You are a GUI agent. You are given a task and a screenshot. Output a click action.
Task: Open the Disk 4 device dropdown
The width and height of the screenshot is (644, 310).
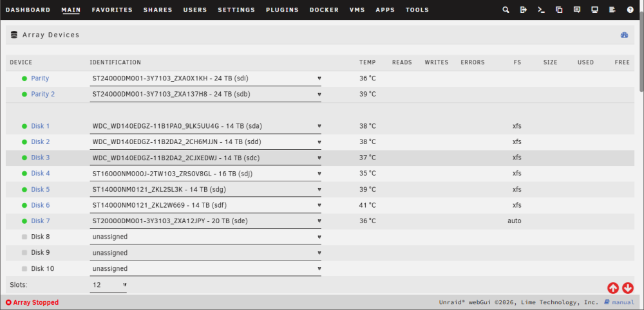205,174
